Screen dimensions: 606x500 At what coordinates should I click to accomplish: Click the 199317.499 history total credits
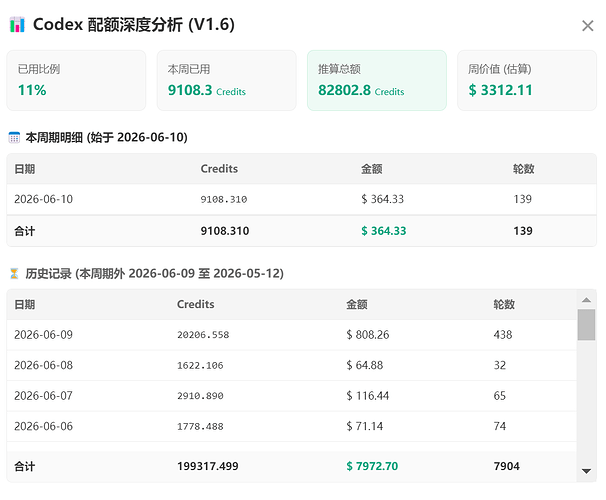click(208, 466)
